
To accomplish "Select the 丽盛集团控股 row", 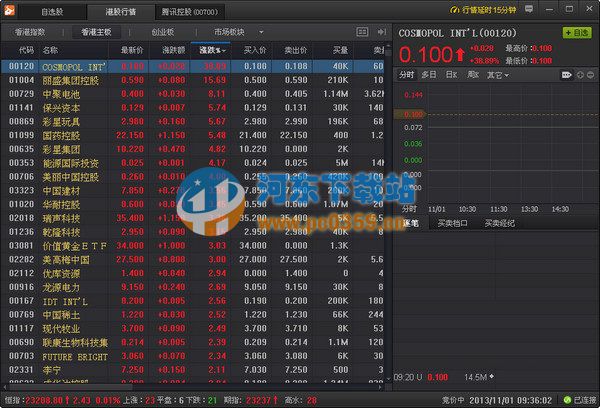I will tap(193, 80).
